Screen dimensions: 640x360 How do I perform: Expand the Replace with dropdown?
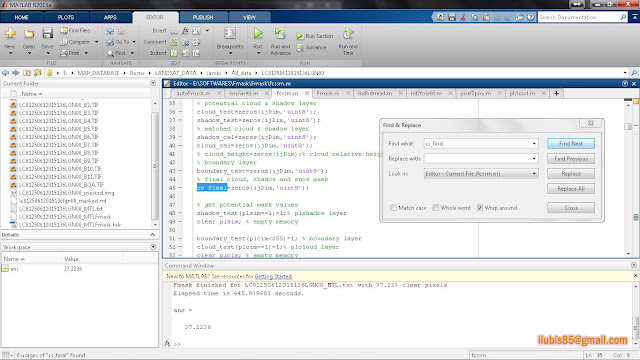click(x=534, y=158)
